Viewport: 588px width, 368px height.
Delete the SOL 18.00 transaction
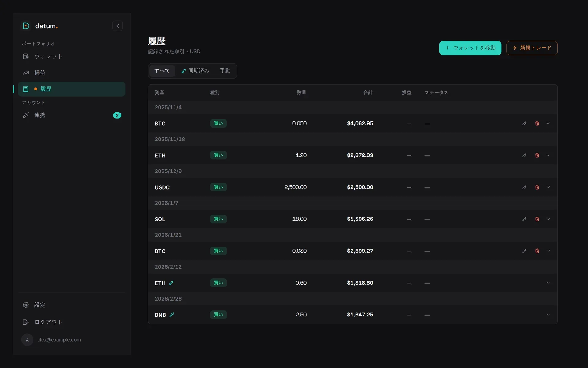point(537,219)
